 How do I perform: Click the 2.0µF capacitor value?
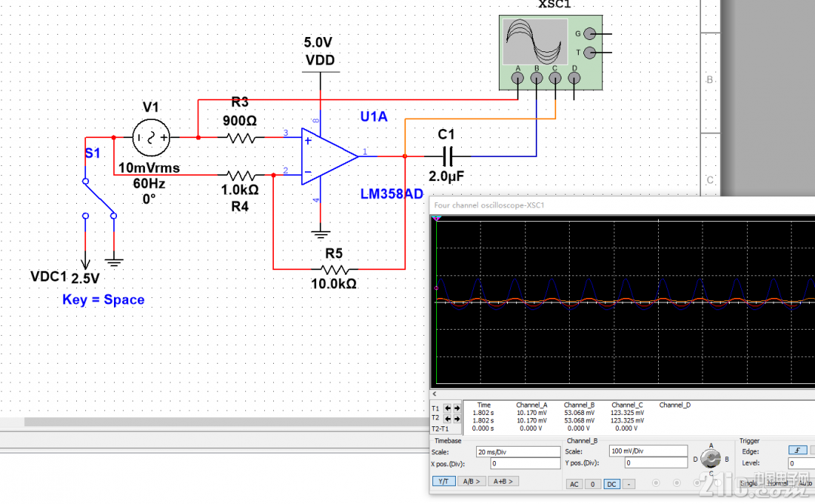(x=447, y=177)
